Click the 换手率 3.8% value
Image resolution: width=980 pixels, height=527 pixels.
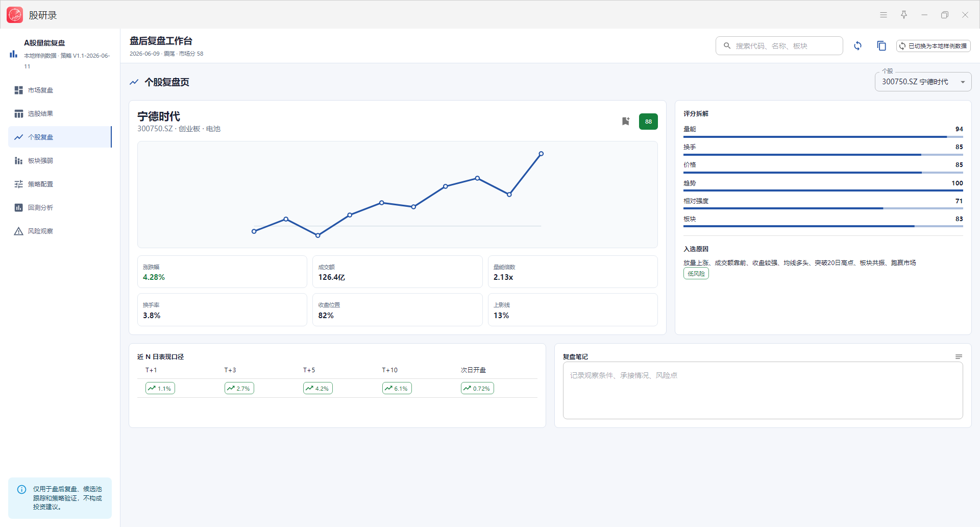tap(152, 316)
